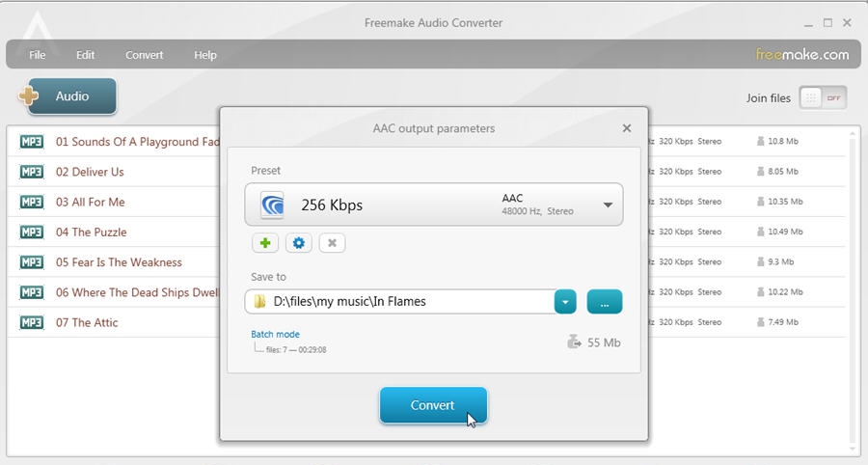Click the 7.49 Mb file size
This screenshot has height=465, width=868.
[783, 321]
